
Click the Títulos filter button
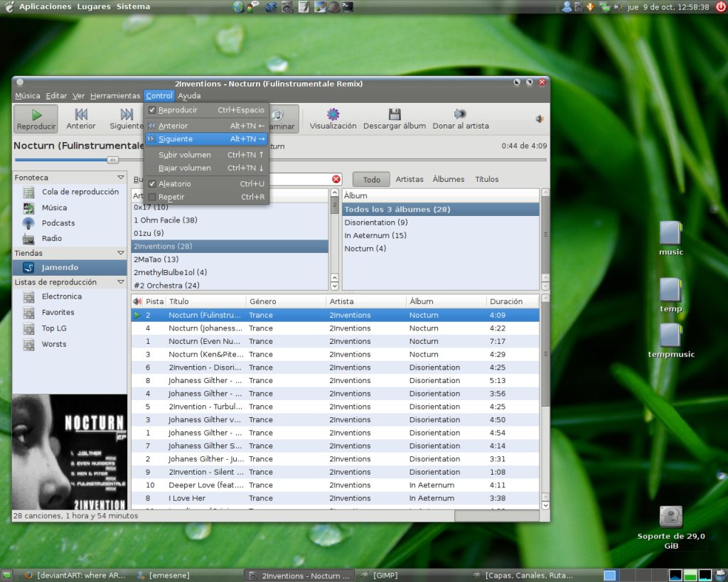click(x=486, y=179)
